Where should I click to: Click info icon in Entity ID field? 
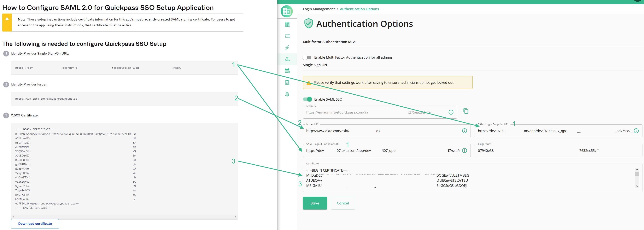point(451,112)
